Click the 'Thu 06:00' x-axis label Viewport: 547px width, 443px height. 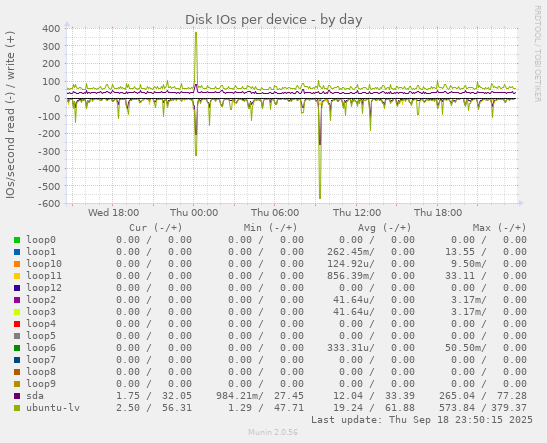point(275,212)
